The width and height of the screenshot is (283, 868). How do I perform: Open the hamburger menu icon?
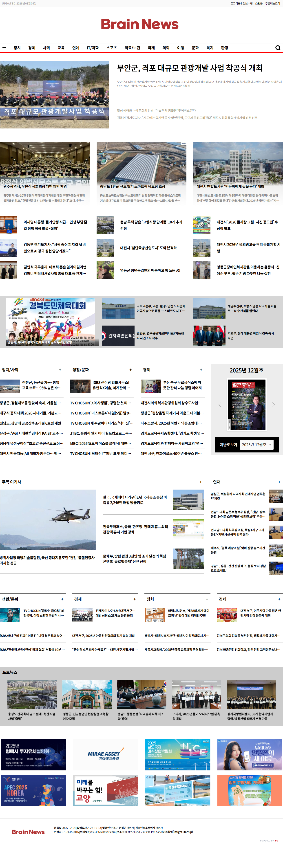[x=4, y=47]
